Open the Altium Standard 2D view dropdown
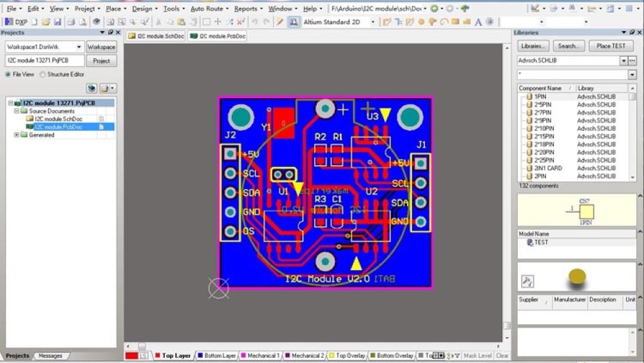Image resolution: width=644 pixels, height=363 pixels. (x=372, y=22)
